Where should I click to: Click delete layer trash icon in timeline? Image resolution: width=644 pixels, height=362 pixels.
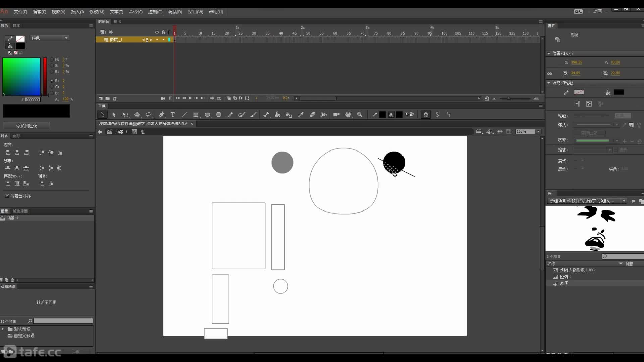pos(115,98)
